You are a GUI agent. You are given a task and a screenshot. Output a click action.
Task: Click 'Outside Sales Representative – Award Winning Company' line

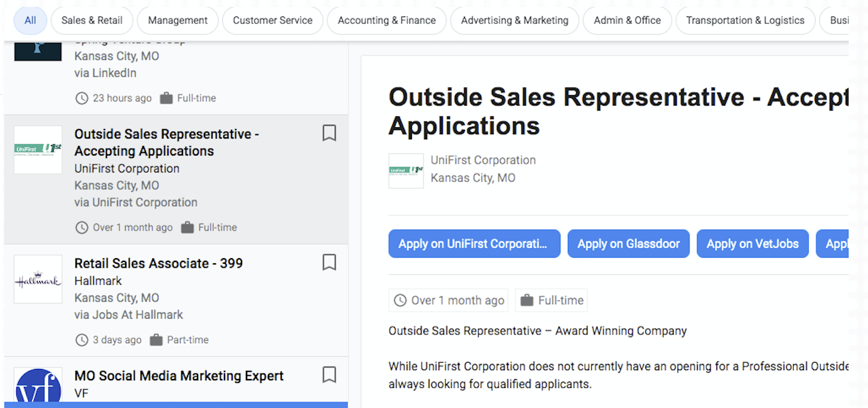coord(538,331)
